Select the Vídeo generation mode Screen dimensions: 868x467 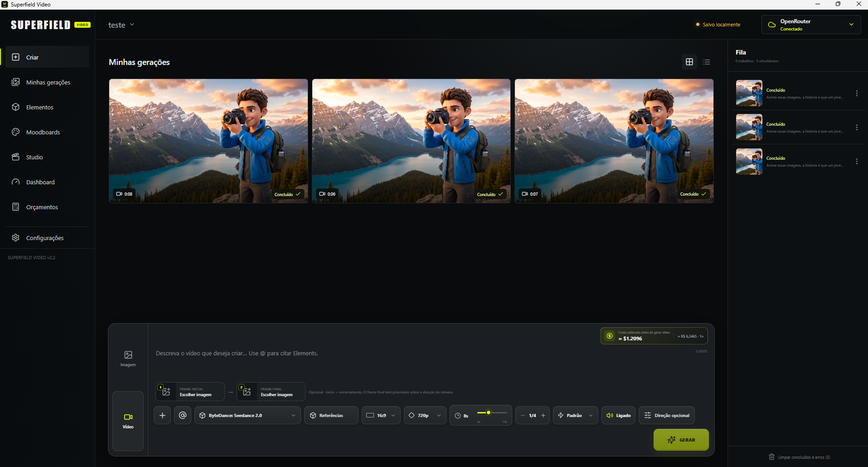128,421
